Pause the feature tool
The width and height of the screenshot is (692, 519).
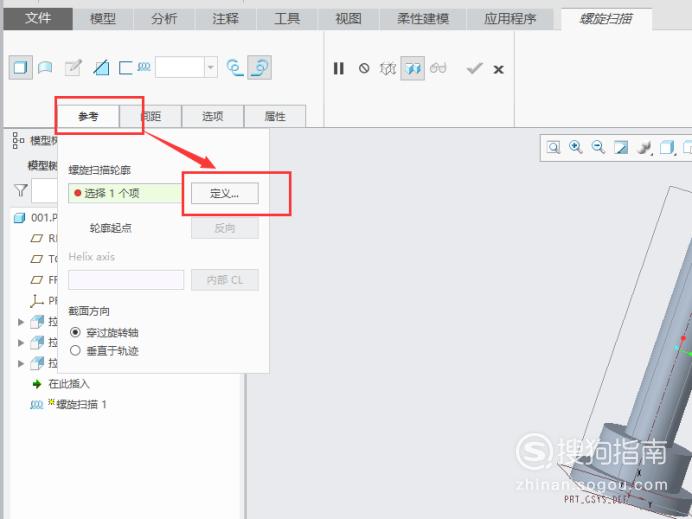tap(338, 68)
